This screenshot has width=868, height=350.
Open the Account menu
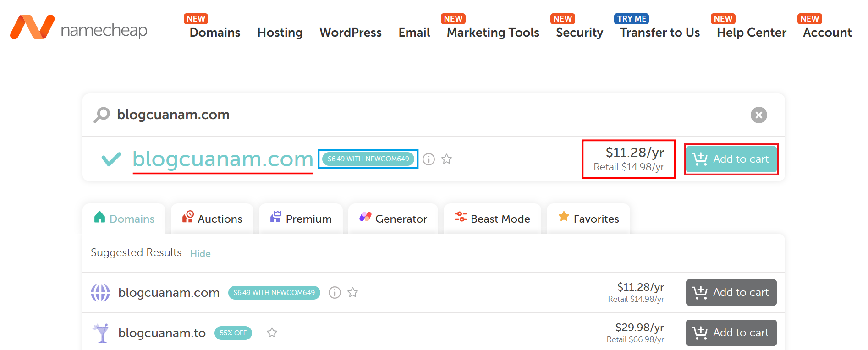827,33
